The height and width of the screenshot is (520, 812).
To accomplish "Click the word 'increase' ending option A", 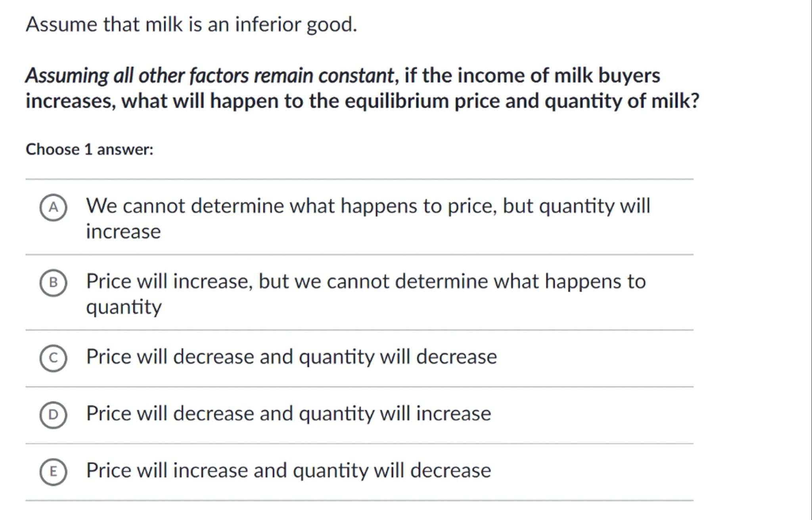I will (123, 232).
